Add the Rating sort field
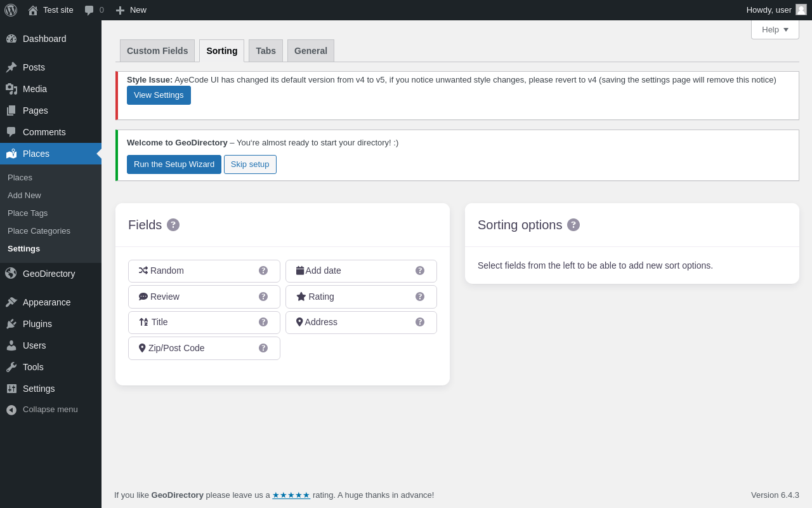812x508 pixels. pos(361,297)
